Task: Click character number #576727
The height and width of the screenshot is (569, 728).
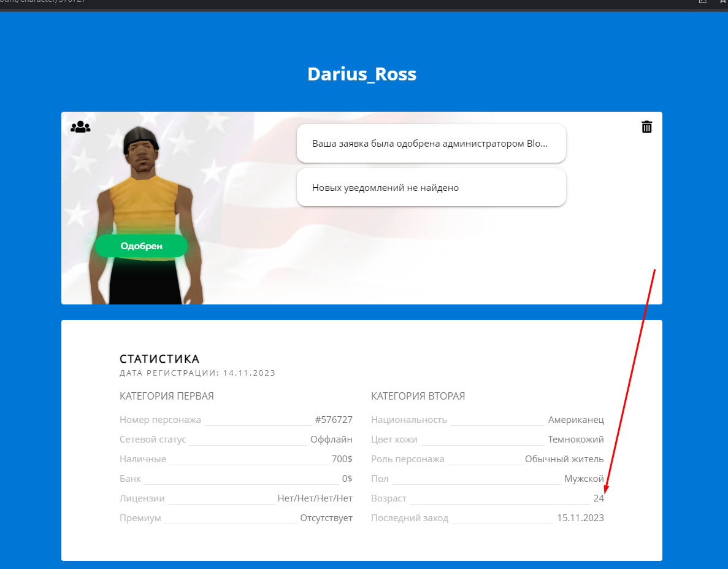Action: tap(334, 420)
